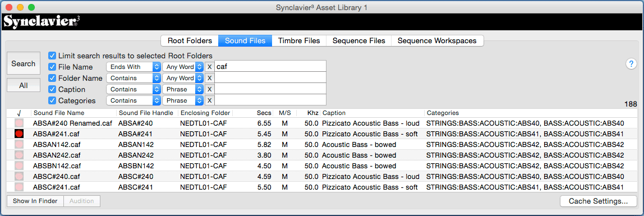Image resolution: width=644 pixels, height=216 pixels.
Task: Clear the Caption filter with X
Action: click(209, 89)
